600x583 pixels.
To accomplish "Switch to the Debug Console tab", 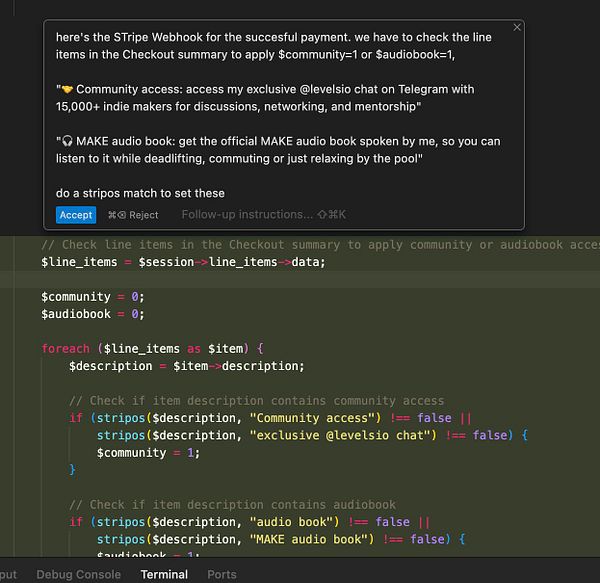I will tap(78, 574).
